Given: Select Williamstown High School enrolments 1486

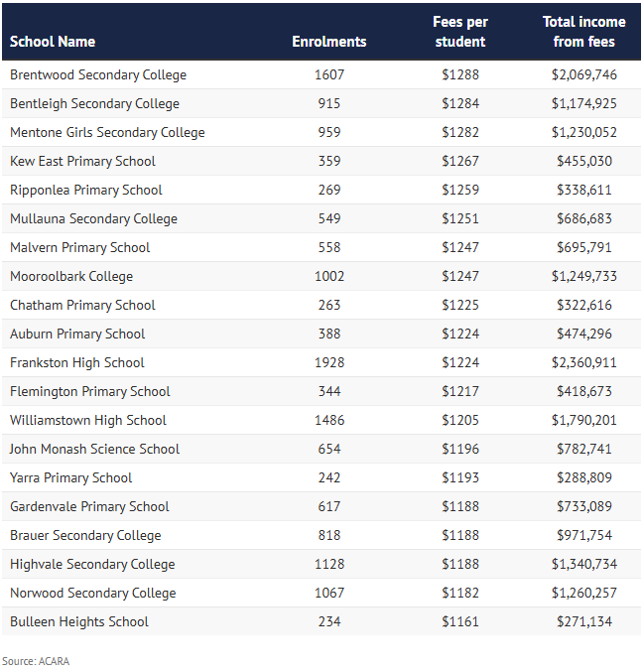Looking at the screenshot, I should coord(329,420).
